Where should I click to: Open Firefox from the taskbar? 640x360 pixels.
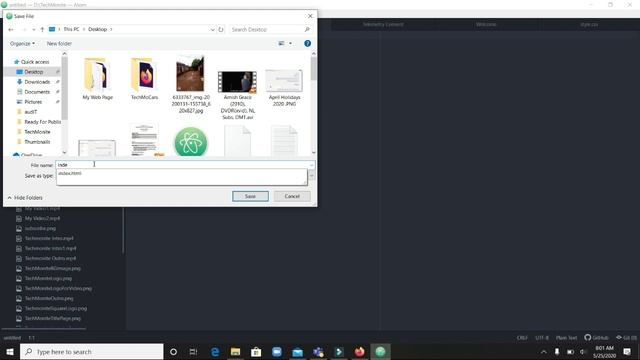point(360,351)
